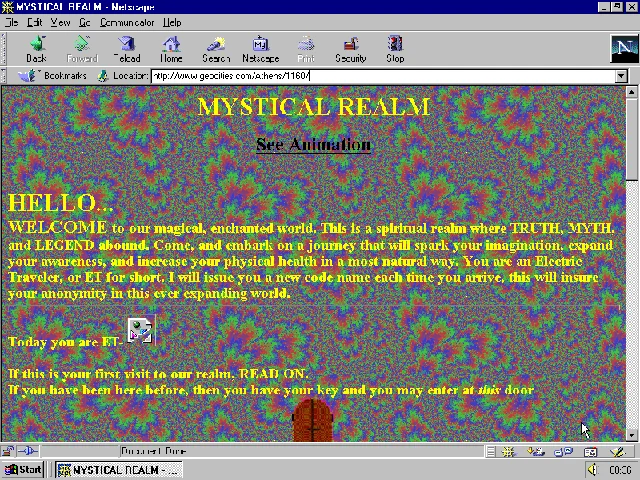Click inside the Location URL field
Viewport: 640px width, 480px height.
pyautogui.click(x=383, y=76)
